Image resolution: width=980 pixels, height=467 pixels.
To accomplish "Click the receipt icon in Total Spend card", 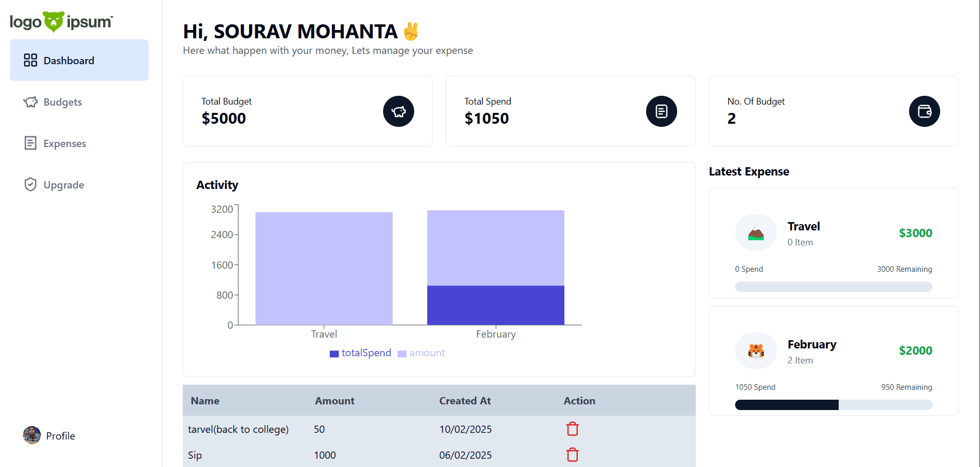I will 661,111.
